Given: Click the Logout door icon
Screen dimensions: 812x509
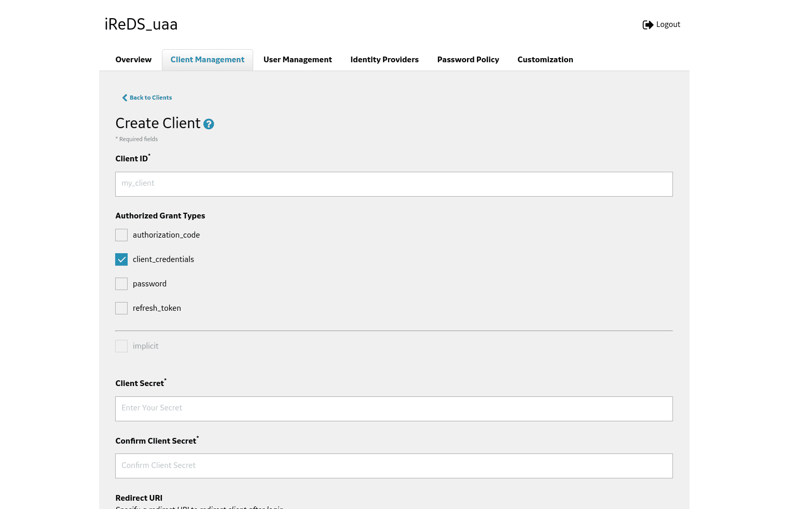Looking at the screenshot, I should pos(647,24).
